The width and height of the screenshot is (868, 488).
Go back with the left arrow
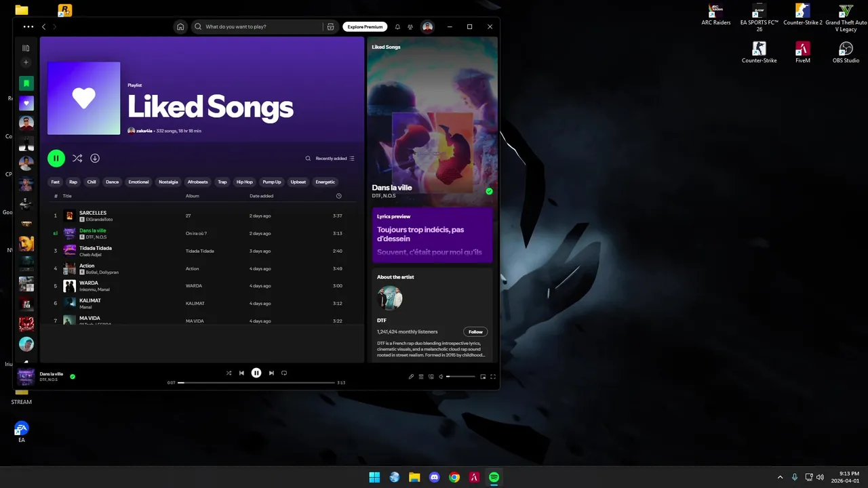[44, 27]
